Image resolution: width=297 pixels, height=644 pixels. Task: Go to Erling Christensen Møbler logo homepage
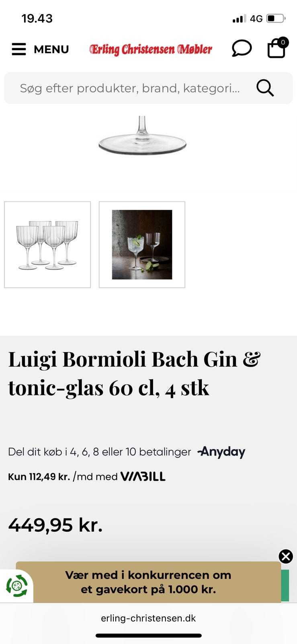point(151,49)
